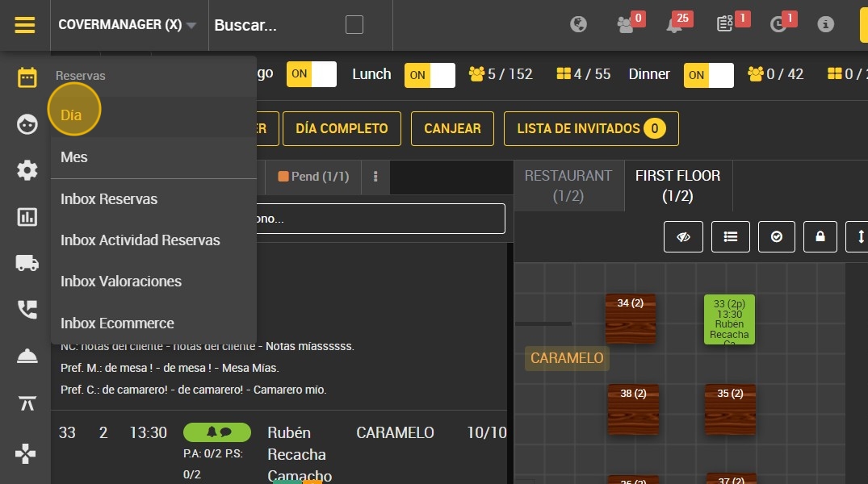
Task: Open the group users icon with badge 0
Action: (626, 25)
